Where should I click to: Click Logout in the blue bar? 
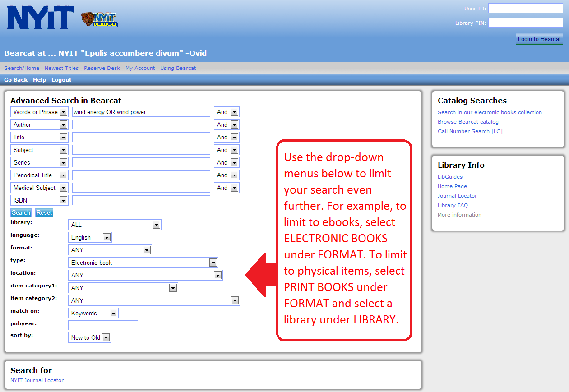pos(61,80)
